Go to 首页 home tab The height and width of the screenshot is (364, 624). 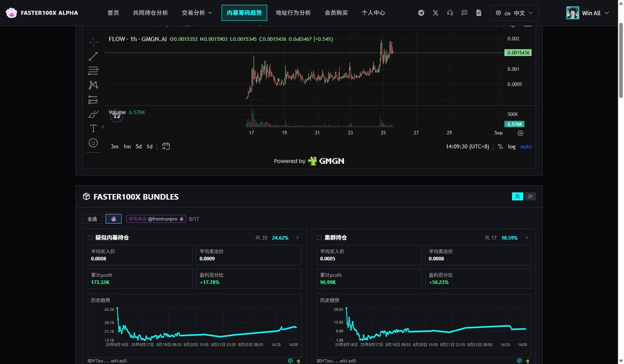click(113, 12)
